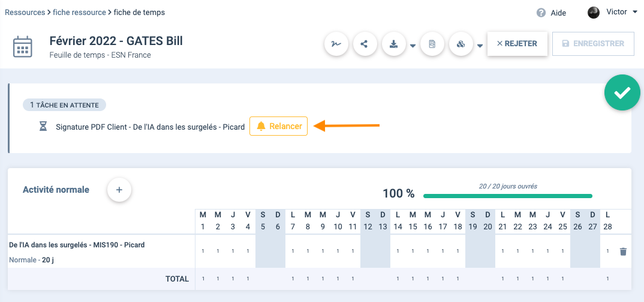Click the Relancer reminder button

pyautogui.click(x=278, y=126)
